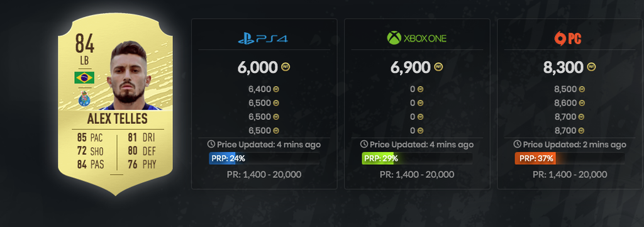Click the FC Porto club badge
The height and width of the screenshot is (227, 644).
coord(84,98)
